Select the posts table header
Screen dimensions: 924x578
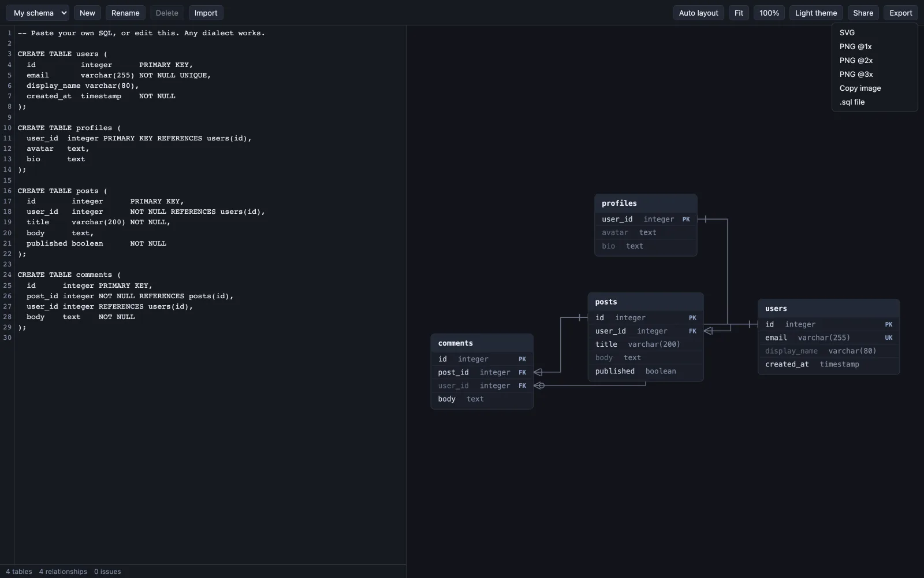[x=646, y=302]
